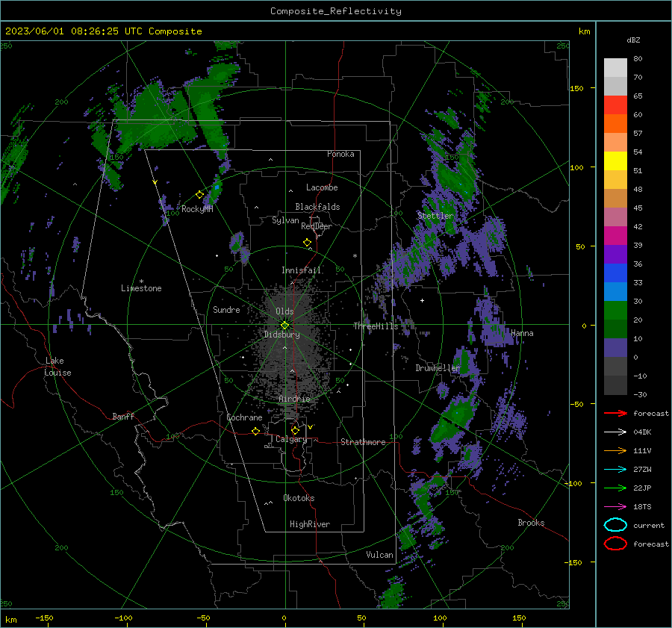Click the Lake Louise label
Viewport: 672px width, 628px height.
tap(57, 367)
